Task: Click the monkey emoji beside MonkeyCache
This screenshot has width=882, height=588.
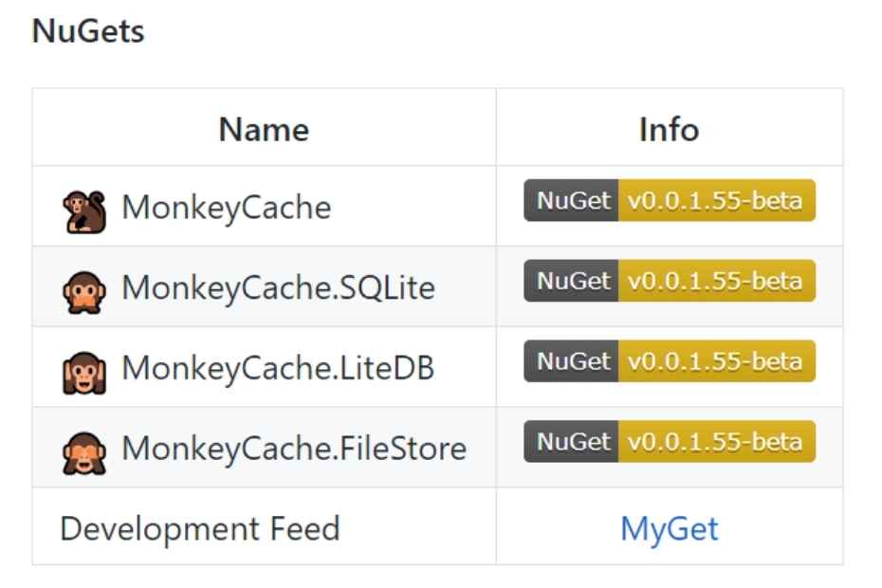Action: click(x=85, y=208)
